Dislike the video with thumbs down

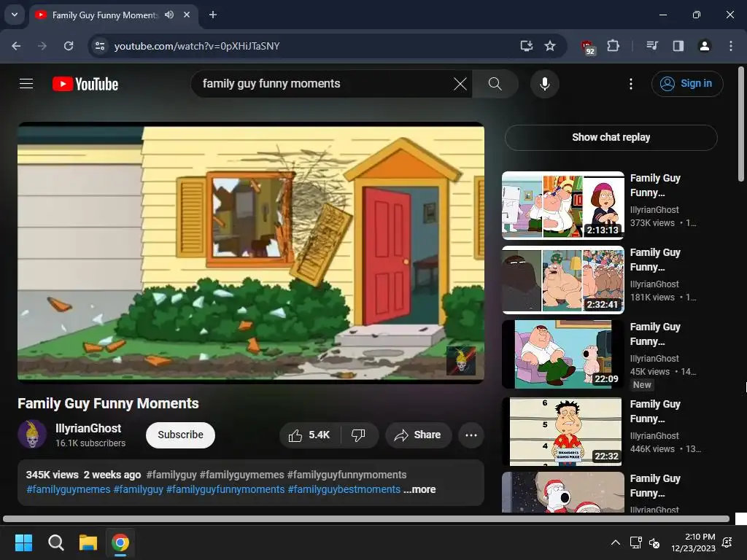(x=358, y=435)
